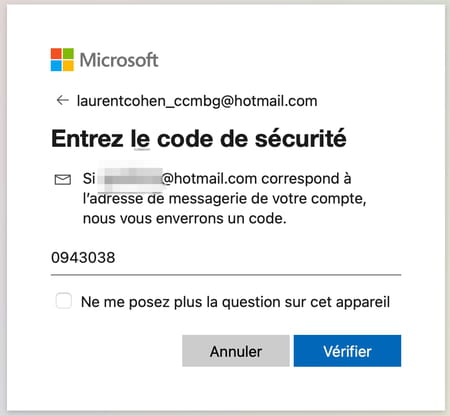This screenshot has width=450, height=416.
Task: Select the laurentcohen_ccmbg@hotmail.com account text
Action: point(197,101)
